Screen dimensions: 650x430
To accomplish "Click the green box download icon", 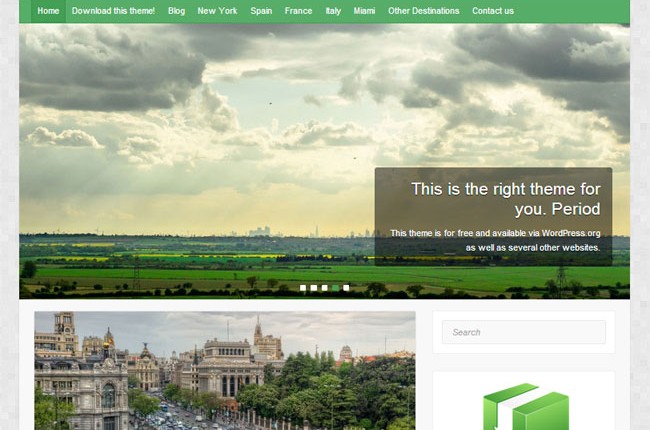I will (x=525, y=408).
